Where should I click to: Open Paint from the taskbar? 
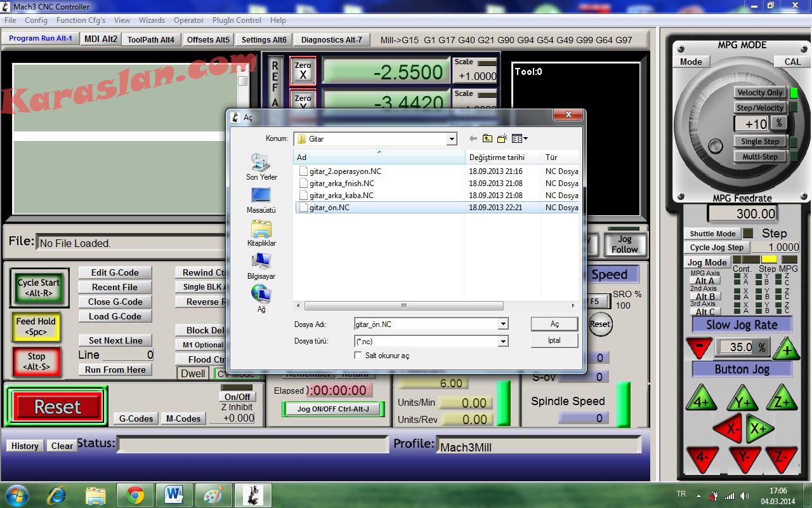pyautogui.click(x=213, y=495)
